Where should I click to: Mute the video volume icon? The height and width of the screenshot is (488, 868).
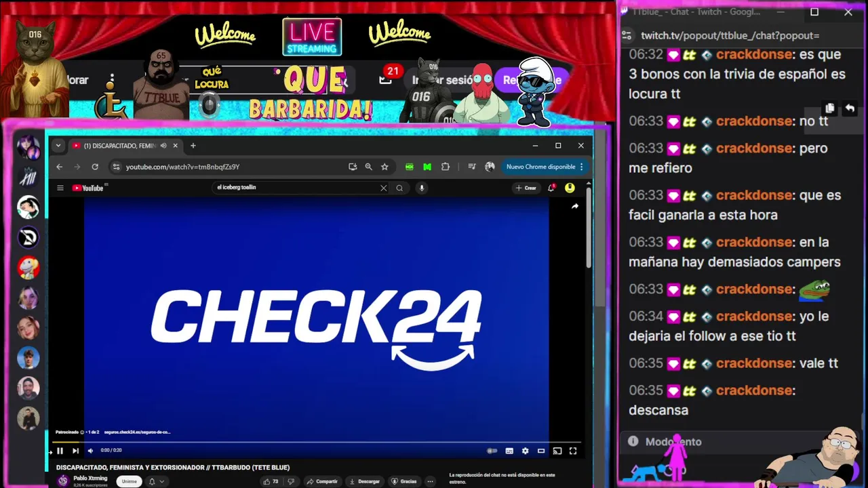point(90,451)
